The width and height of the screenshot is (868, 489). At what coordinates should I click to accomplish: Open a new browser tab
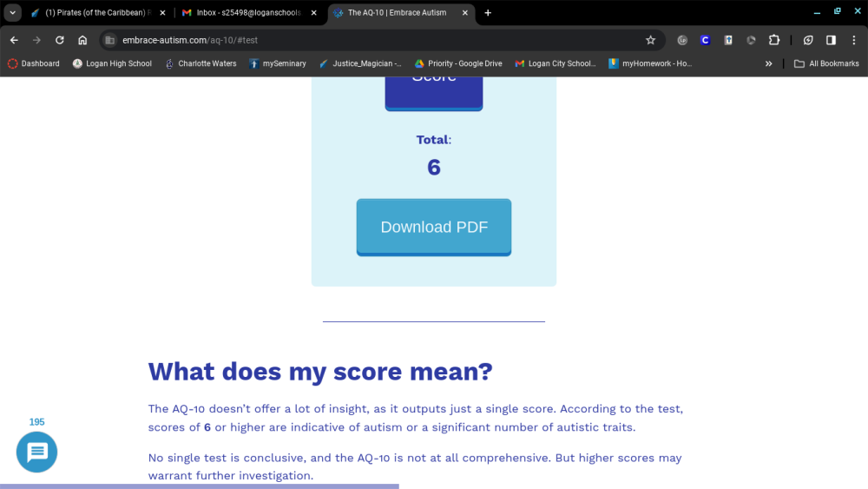tap(488, 13)
